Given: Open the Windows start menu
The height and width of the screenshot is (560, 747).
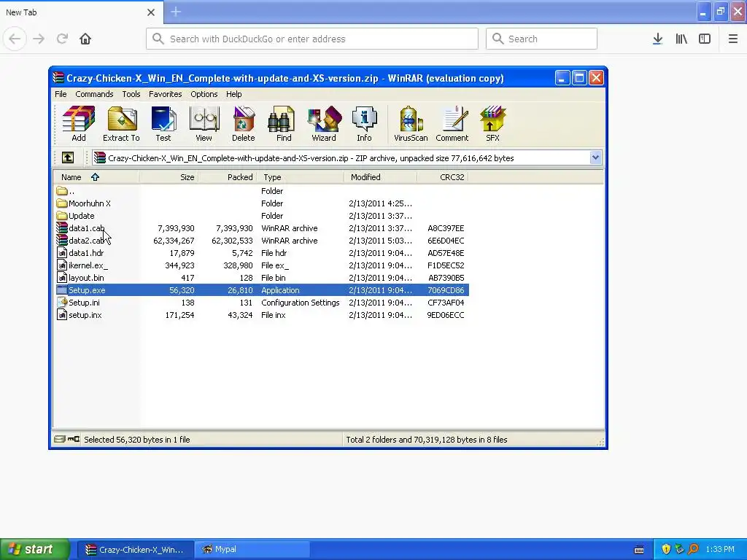Looking at the screenshot, I should tap(35, 549).
